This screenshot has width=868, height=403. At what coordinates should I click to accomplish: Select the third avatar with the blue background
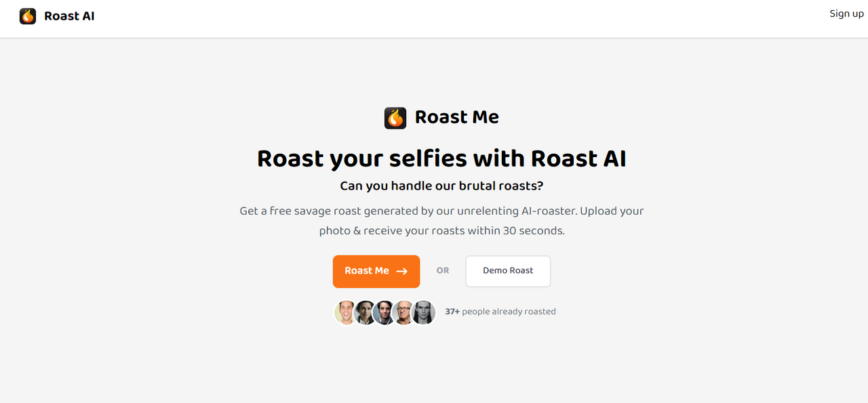[384, 312]
